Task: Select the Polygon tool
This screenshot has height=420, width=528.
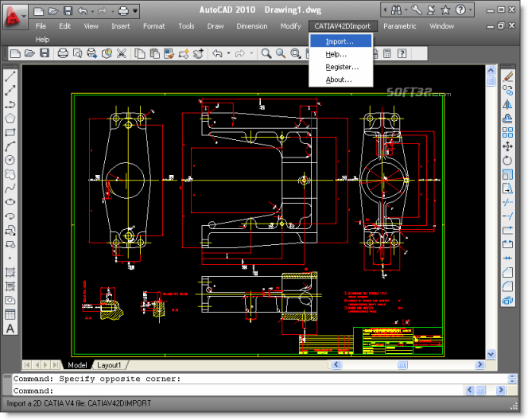Action: click(10, 119)
